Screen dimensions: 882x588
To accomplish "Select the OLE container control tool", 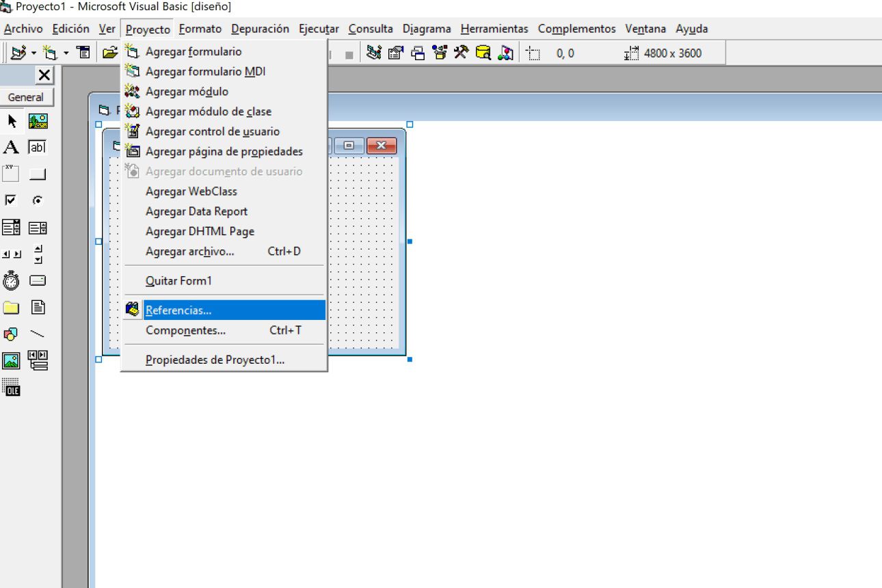I will [12, 387].
